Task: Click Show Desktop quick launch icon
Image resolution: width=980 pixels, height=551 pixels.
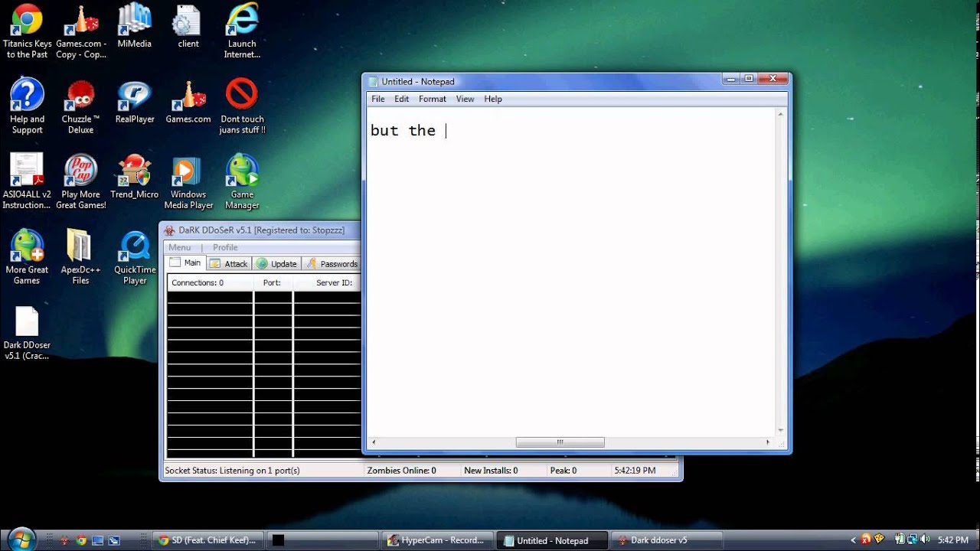Action: [97, 540]
